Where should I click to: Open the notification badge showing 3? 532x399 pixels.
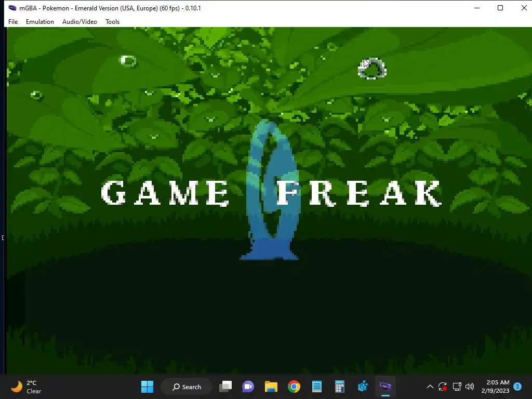[517, 387]
